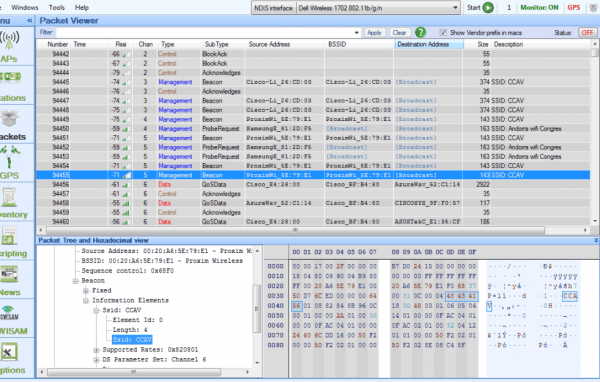Select packet row 94460
The image size is (600, 382).
pyautogui.click(x=313, y=222)
